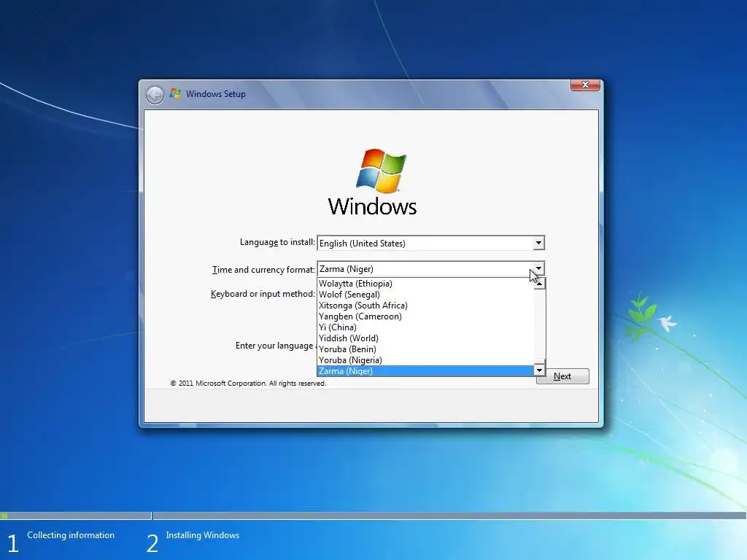Click the large Windows logo
Screen dimensions: 747x560
tap(373, 182)
